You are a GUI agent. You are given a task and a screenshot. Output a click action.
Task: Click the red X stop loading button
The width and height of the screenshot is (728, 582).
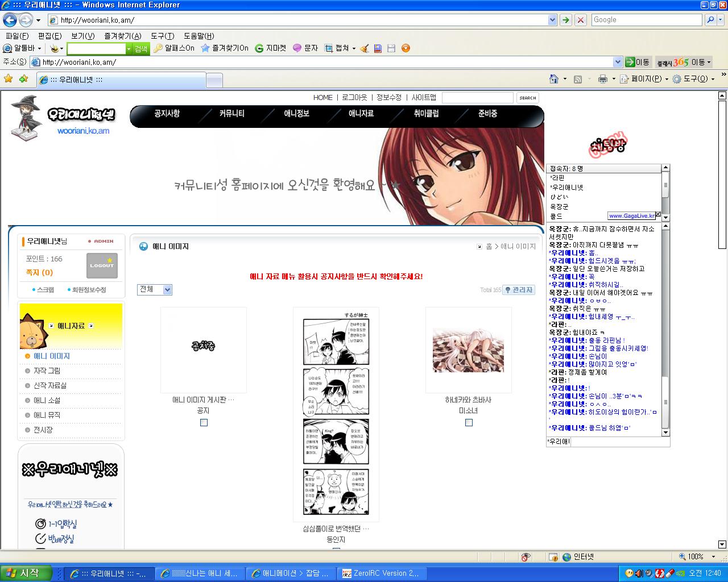point(581,20)
